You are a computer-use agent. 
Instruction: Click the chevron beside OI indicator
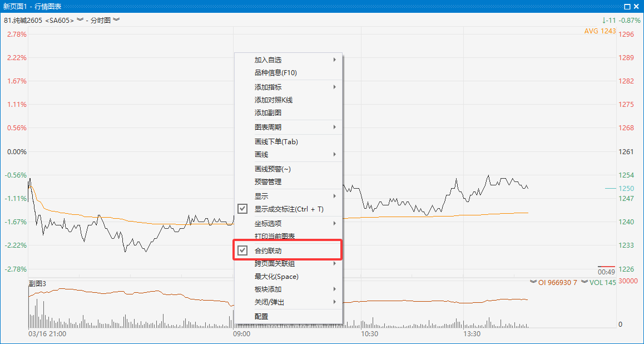[x=533, y=282]
